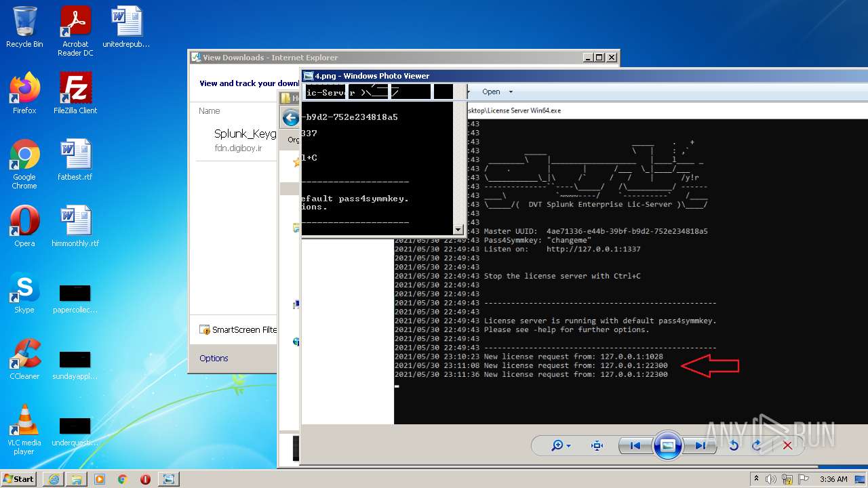This screenshot has width=868, height=488.
Task: Select the underquesti... desktop file
Action: [x=75, y=431]
